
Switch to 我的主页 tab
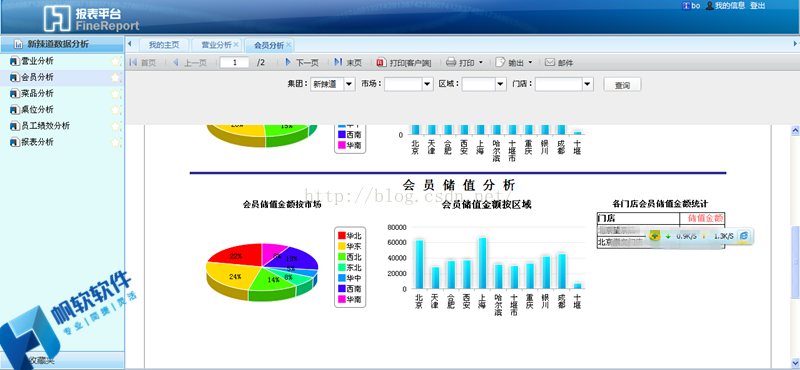pyautogui.click(x=164, y=45)
